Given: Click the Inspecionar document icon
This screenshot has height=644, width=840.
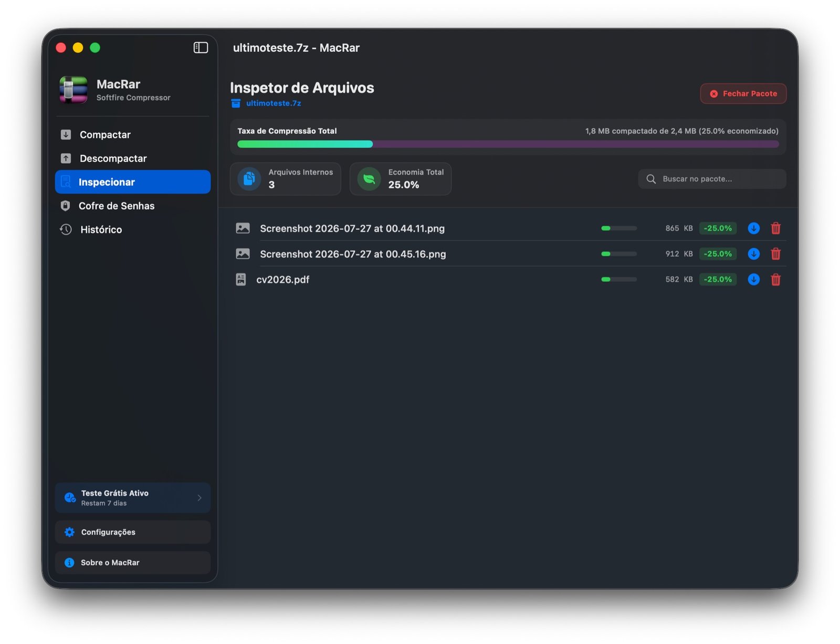Looking at the screenshot, I should 66,182.
